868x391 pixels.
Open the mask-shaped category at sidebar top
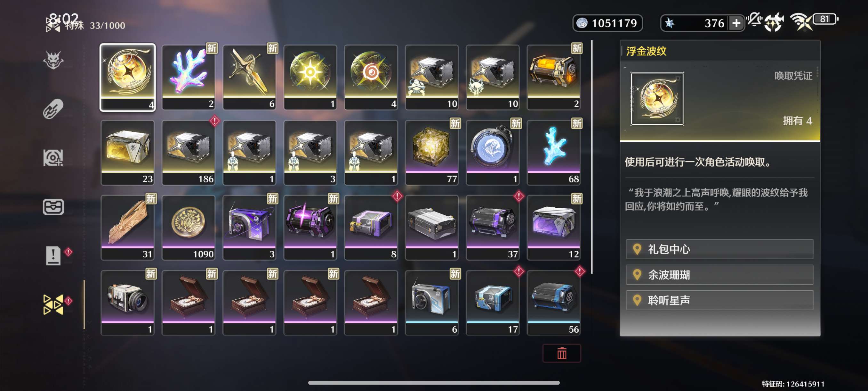coord(53,60)
